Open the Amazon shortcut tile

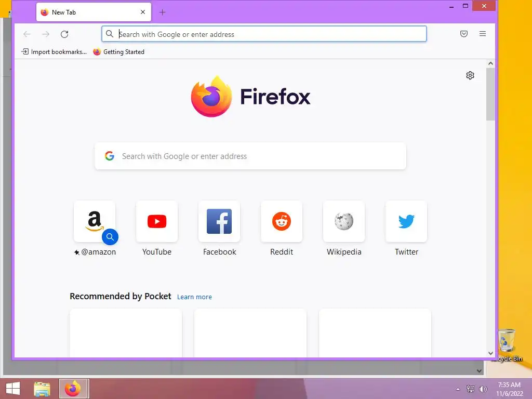coord(95,221)
